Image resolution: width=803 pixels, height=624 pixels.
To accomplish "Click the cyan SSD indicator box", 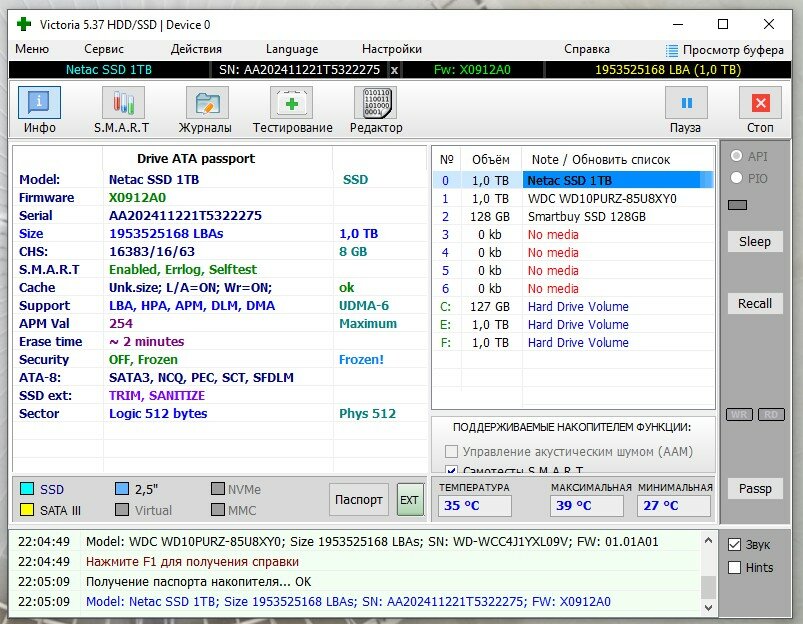I will [x=27, y=489].
